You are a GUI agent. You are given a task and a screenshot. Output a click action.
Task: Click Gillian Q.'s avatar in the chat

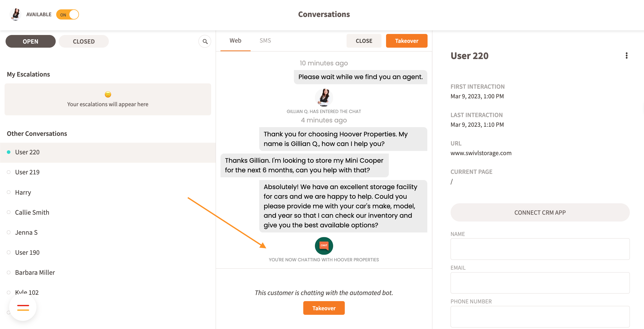tap(324, 97)
